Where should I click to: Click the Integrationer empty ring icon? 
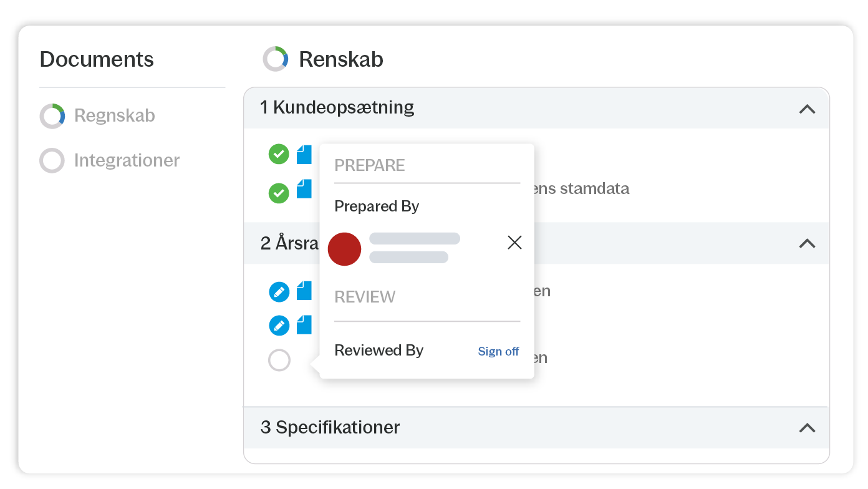[52, 160]
